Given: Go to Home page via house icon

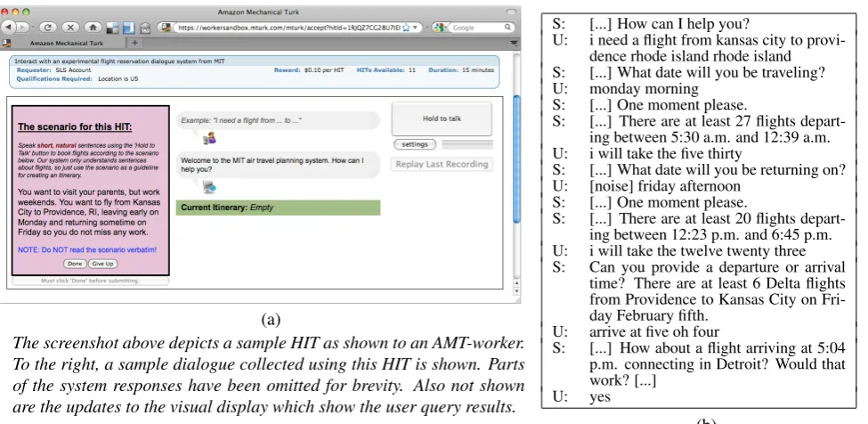Looking at the screenshot, I should pyautogui.click(x=93, y=27).
